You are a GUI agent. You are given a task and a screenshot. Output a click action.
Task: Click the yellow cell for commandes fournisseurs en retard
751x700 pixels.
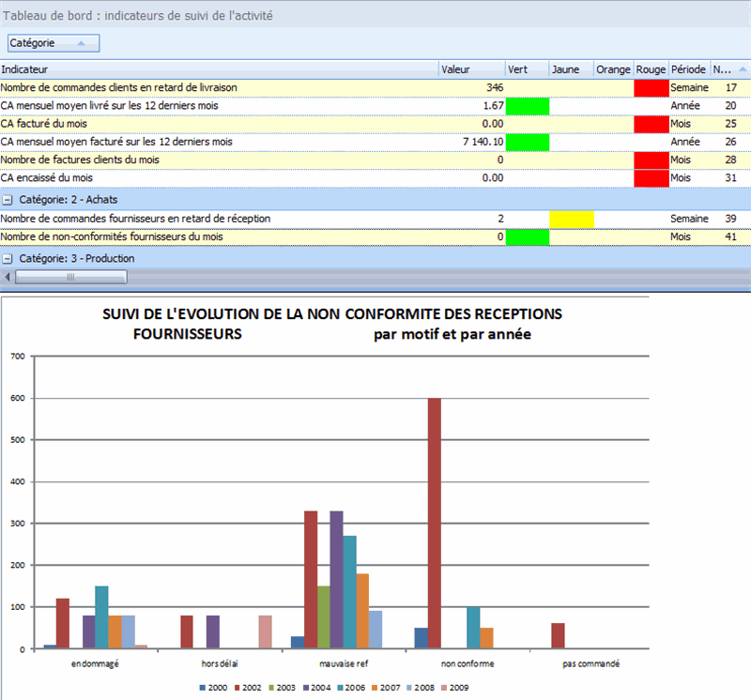574,218
